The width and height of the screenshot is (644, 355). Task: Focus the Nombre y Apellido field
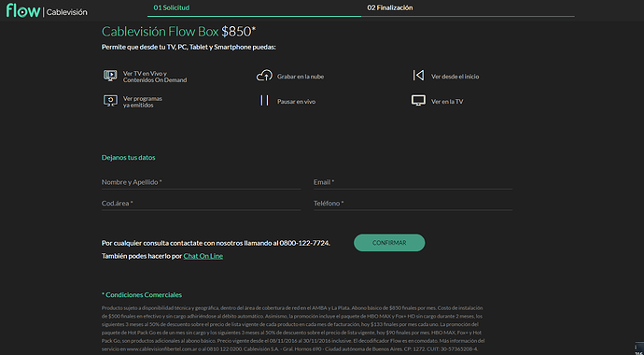[x=201, y=182]
